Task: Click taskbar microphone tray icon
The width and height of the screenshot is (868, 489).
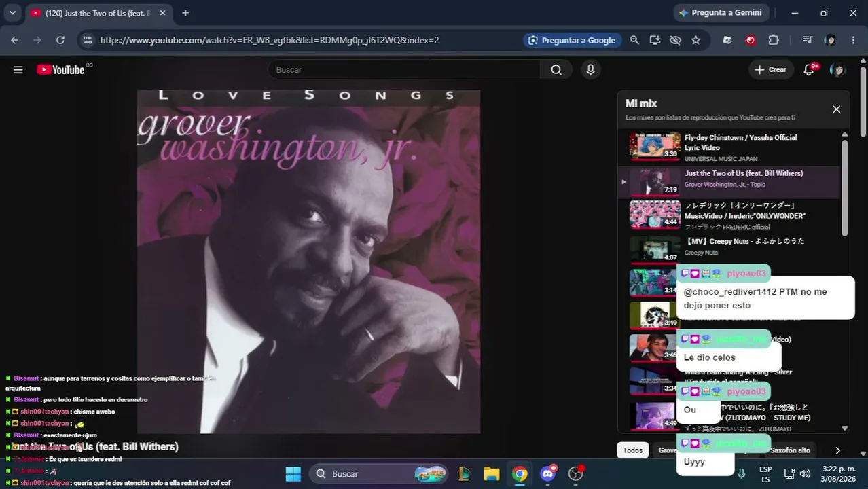Action: 742,473
